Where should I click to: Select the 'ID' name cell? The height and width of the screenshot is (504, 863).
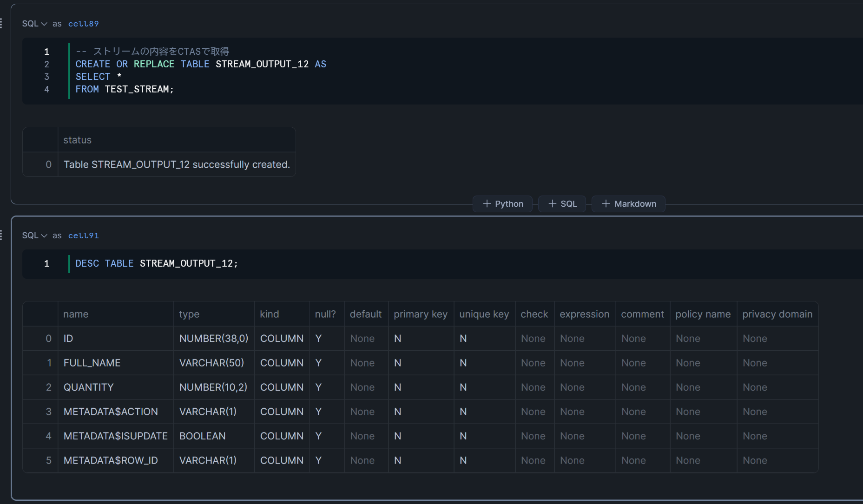point(116,339)
